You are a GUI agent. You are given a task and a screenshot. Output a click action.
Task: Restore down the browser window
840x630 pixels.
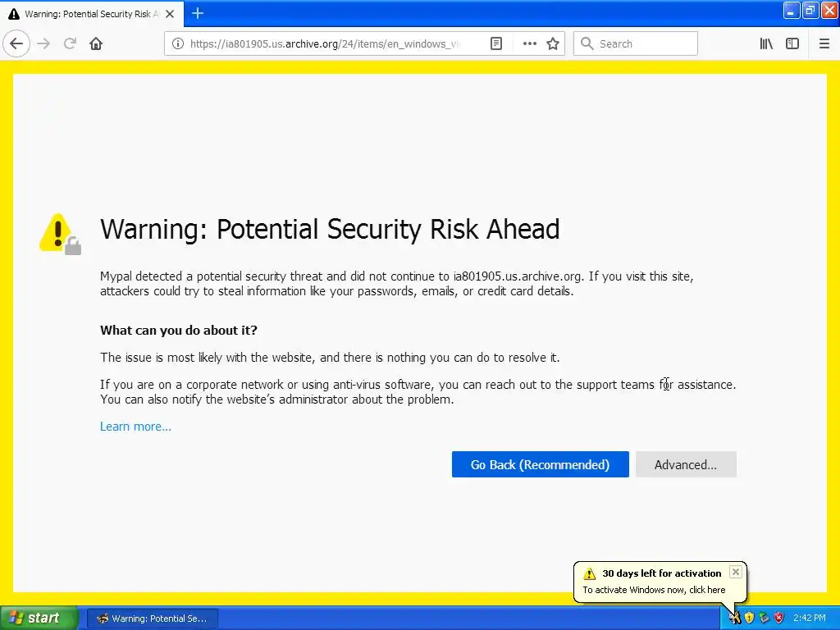pyautogui.click(x=810, y=11)
